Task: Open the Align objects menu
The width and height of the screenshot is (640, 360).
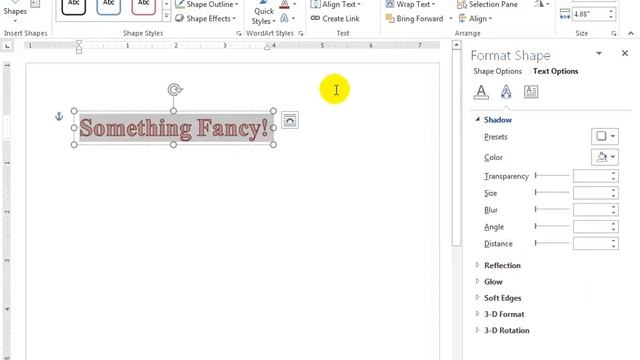Action: [475, 18]
